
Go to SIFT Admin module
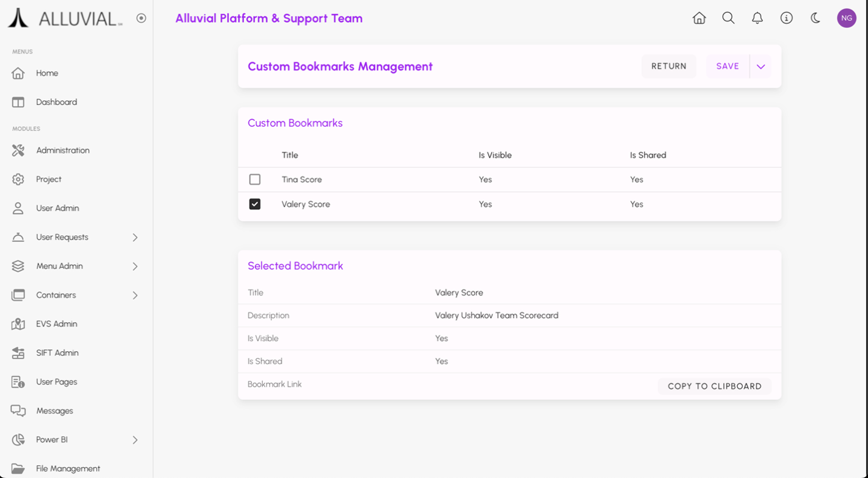pyautogui.click(x=57, y=353)
